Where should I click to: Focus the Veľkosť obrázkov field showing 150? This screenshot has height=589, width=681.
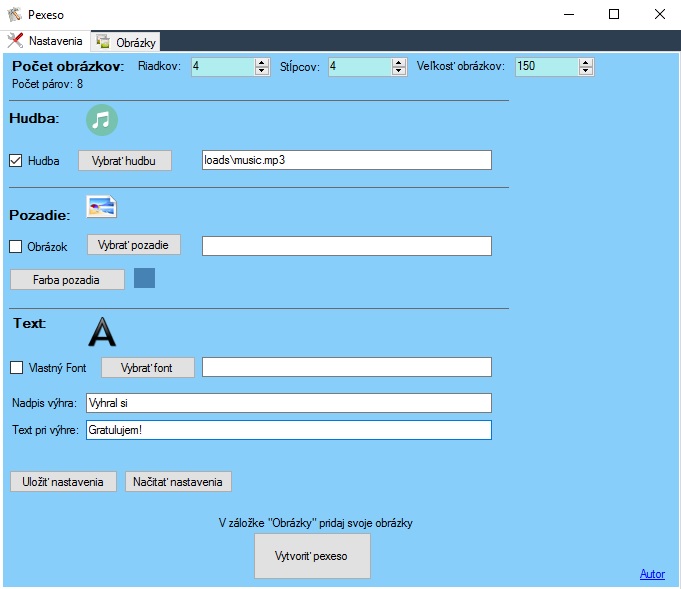pyautogui.click(x=547, y=66)
